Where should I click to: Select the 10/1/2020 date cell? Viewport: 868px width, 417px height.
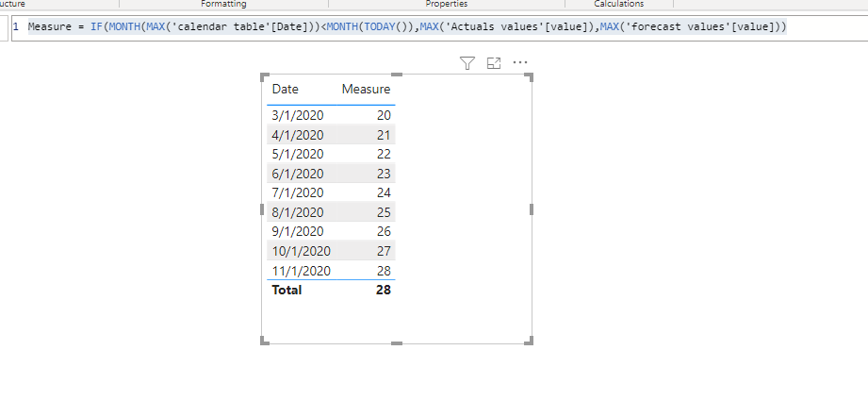(302, 251)
